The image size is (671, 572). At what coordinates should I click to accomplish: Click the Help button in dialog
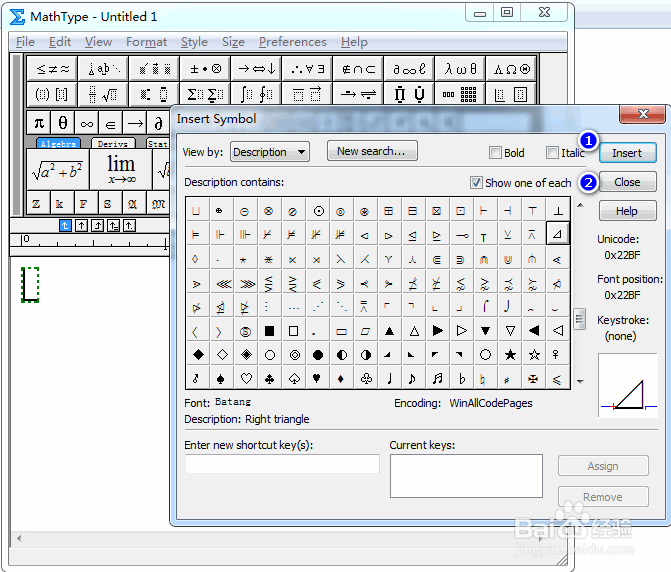tap(627, 211)
